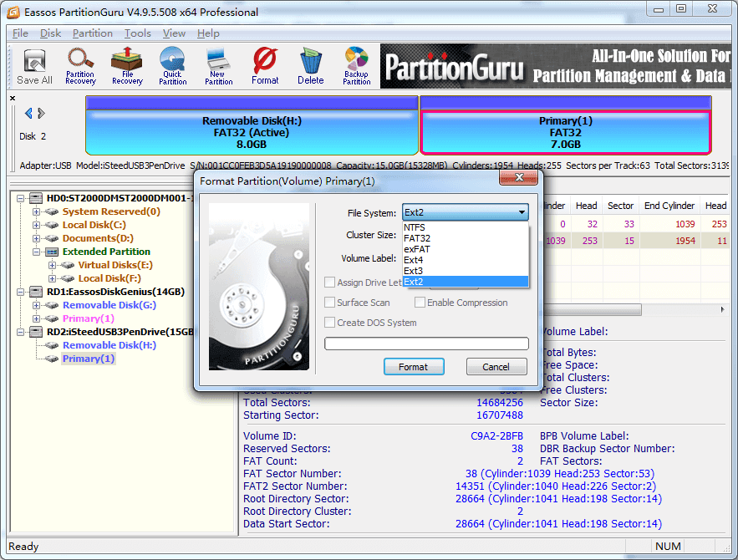738x560 pixels.
Task: Expand the Local Disk(F:) node
Action: (52, 278)
